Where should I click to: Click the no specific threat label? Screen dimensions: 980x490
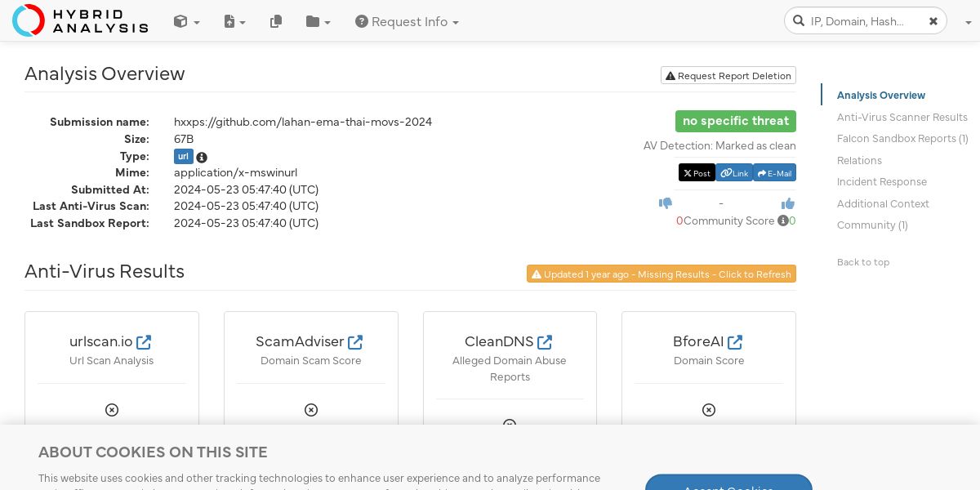[x=736, y=121]
